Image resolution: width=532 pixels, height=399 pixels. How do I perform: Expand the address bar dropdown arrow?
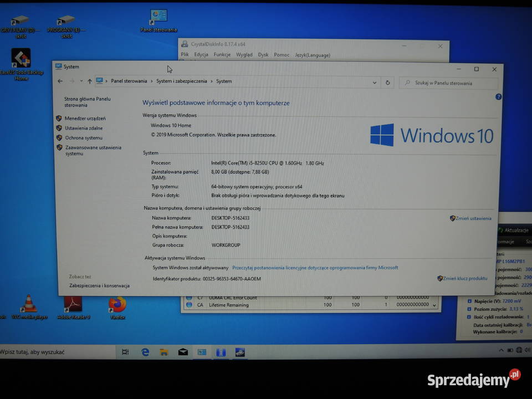(x=376, y=81)
